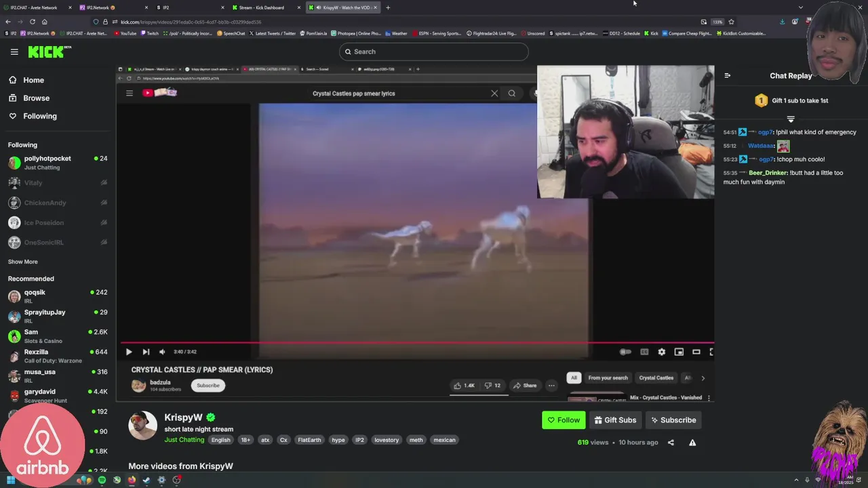The width and height of the screenshot is (868, 488).
Task: Expand Gift 1 sub leaderboard banner
Action: (791, 119)
